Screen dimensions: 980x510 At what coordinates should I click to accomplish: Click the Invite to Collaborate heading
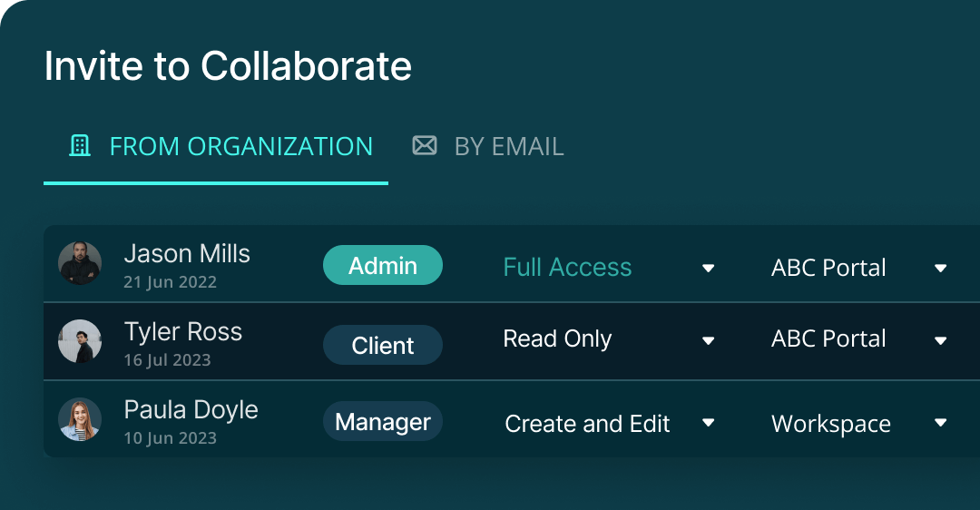pos(228,67)
